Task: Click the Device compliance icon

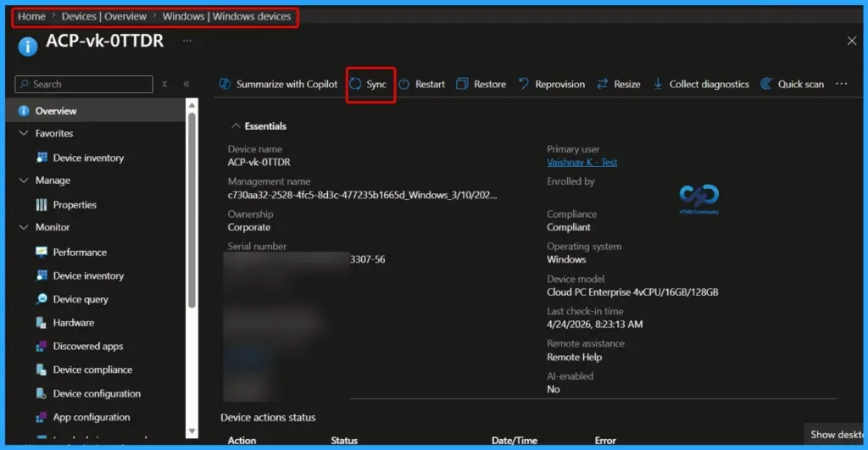Action: pyautogui.click(x=42, y=369)
